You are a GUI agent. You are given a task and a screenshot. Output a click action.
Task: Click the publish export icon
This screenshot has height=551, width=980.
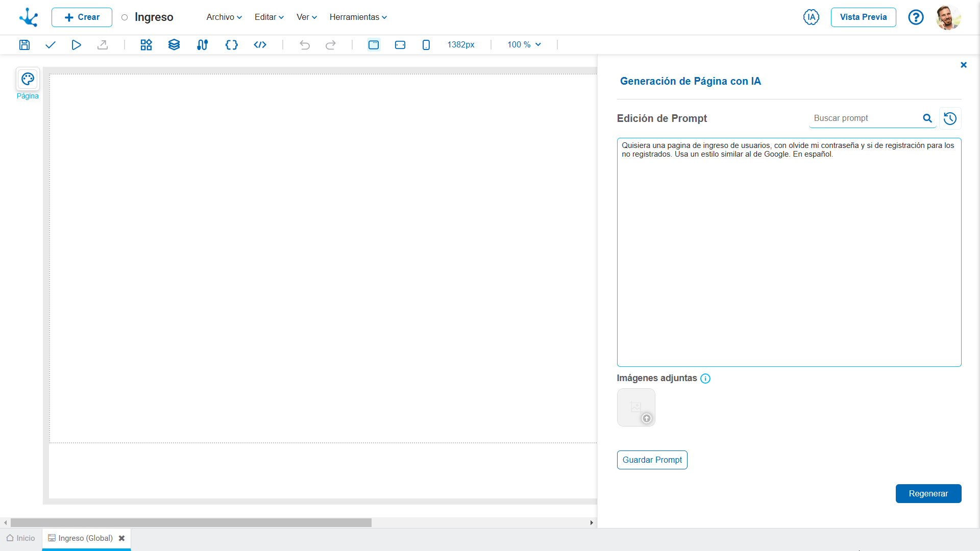pyautogui.click(x=103, y=45)
